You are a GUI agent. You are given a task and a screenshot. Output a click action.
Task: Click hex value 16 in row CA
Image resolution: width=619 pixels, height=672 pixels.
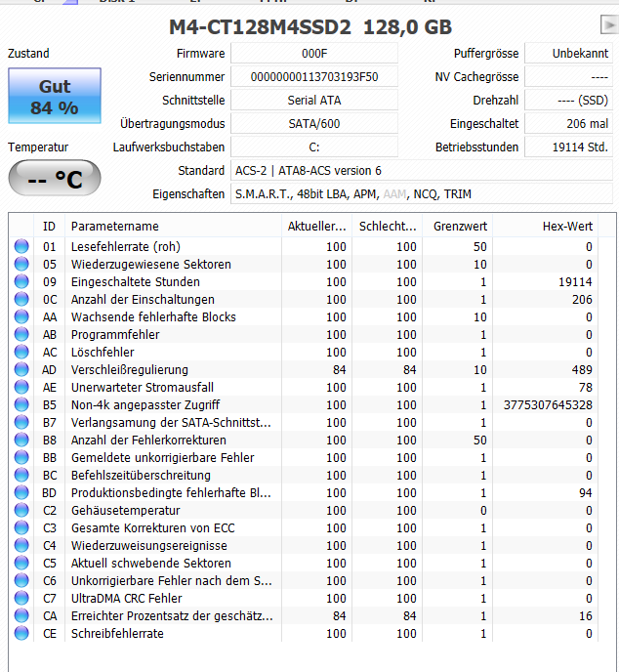click(x=585, y=616)
